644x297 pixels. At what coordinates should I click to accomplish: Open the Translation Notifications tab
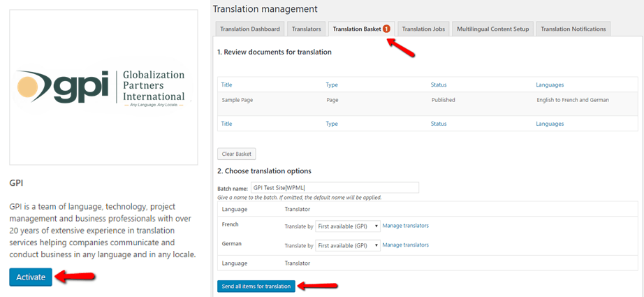(x=573, y=29)
